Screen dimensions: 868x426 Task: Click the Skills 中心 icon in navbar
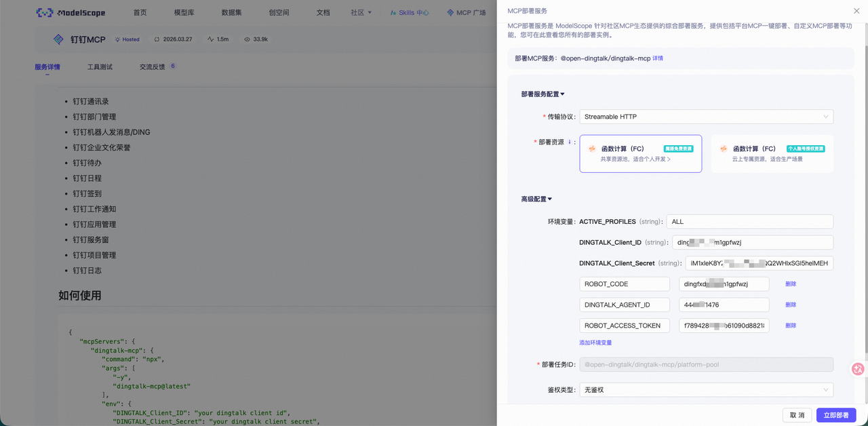pos(394,13)
